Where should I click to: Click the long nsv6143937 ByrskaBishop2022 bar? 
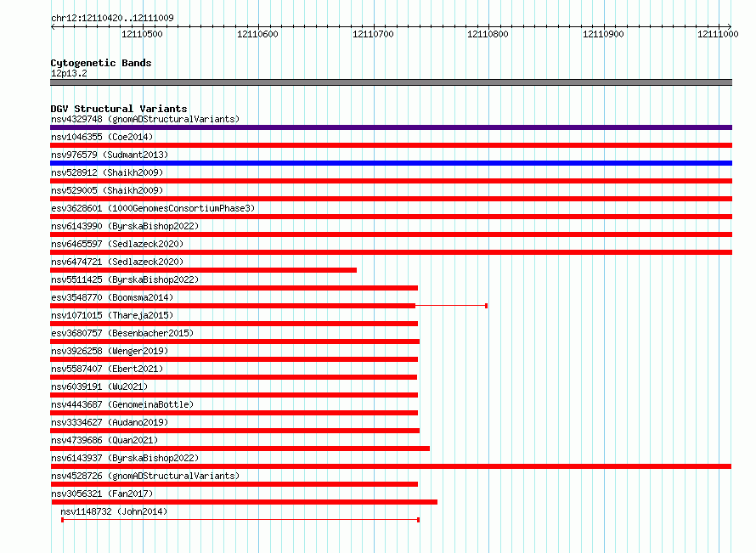tap(391, 466)
